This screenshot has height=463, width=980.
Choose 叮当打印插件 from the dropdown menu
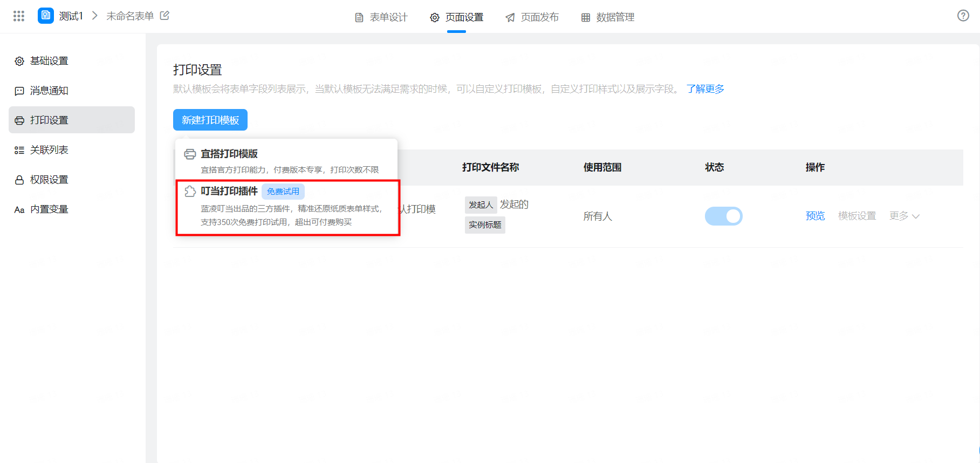[x=288, y=207]
